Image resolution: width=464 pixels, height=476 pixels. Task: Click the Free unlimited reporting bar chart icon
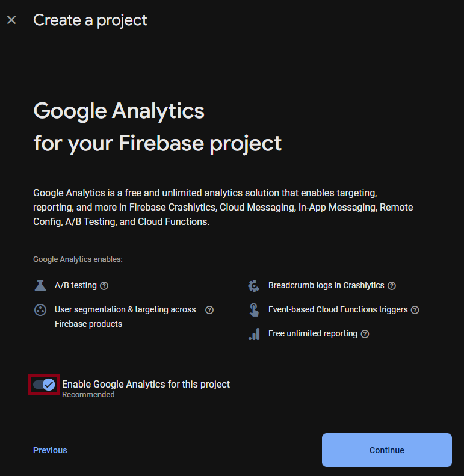click(x=254, y=334)
